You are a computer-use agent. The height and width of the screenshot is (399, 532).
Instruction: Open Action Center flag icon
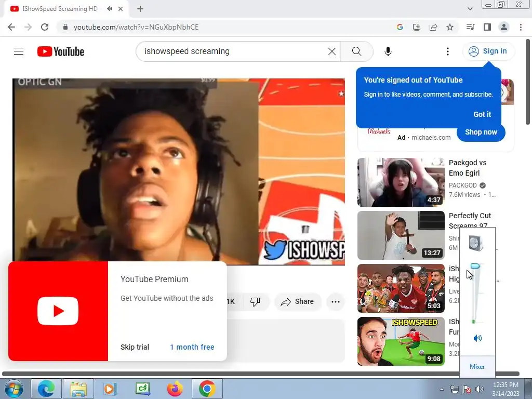[467, 389]
